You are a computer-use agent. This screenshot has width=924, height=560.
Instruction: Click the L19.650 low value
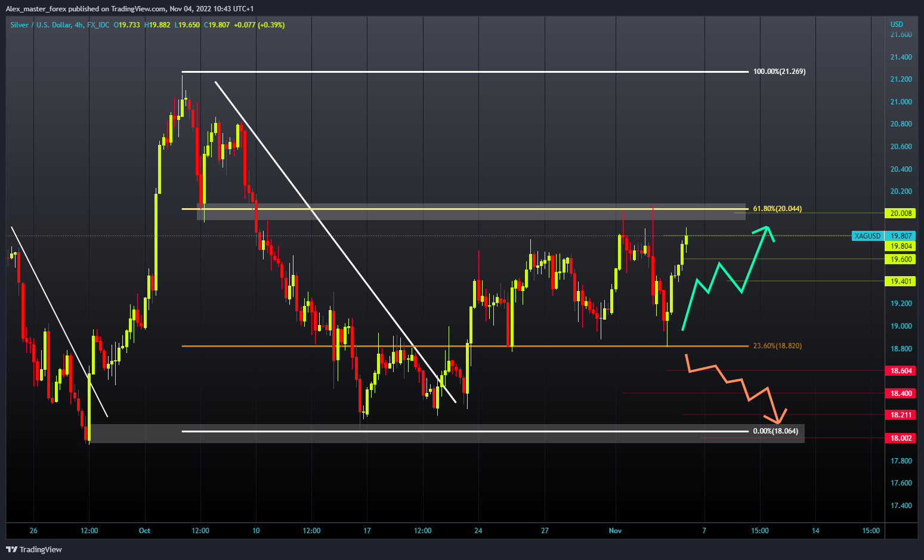(x=187, y=25)
